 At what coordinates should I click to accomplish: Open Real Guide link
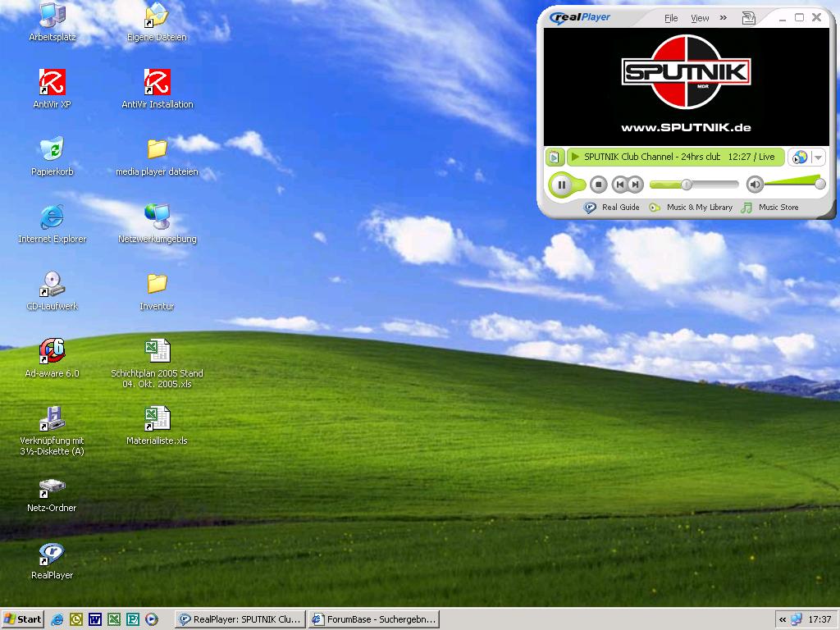[611, 208]
